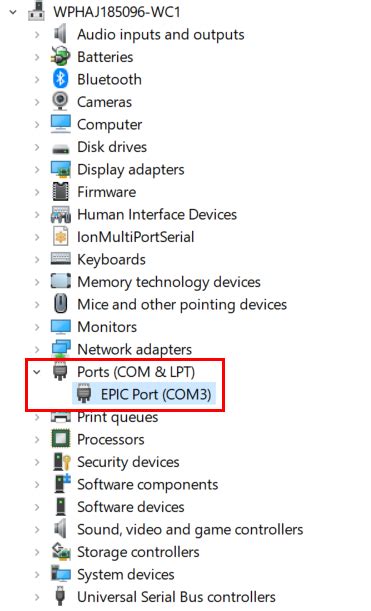This screenshot has height=611, width=371.
Task: Expand the Disk drives category
Action: [37, 147]
